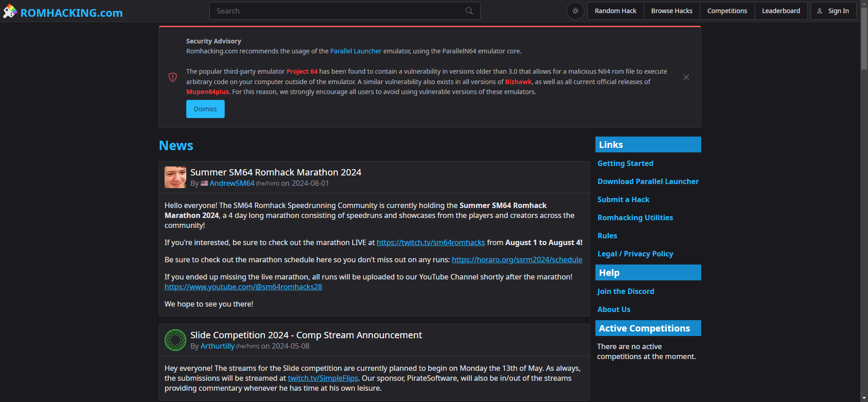Image resolution: width=868 pixels, height=402 pixels.
Task: Open the sm64romhacks28 YouTube channel link
Action: 243,287
